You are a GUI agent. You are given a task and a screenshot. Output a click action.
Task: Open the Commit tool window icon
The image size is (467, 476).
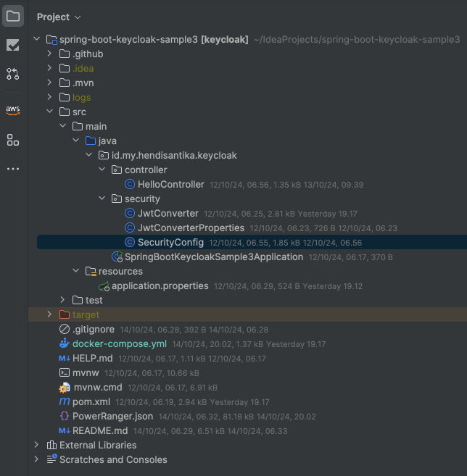click(13, 45)
